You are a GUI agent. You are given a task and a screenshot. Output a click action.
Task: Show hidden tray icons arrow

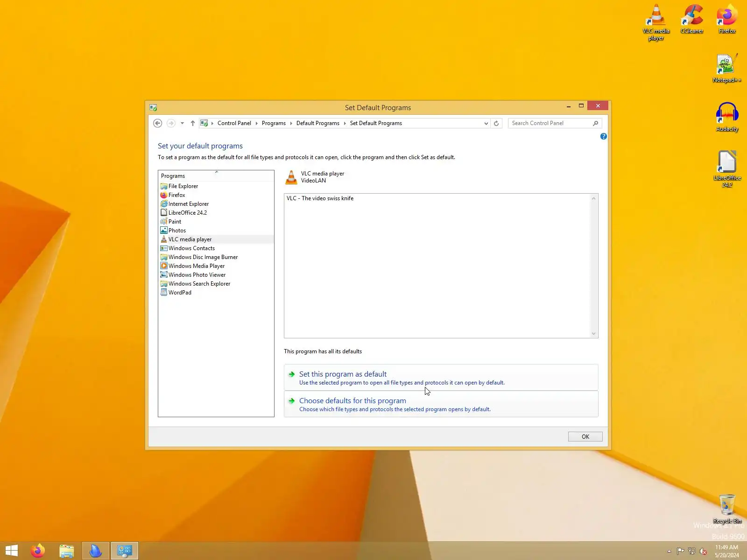669,551
